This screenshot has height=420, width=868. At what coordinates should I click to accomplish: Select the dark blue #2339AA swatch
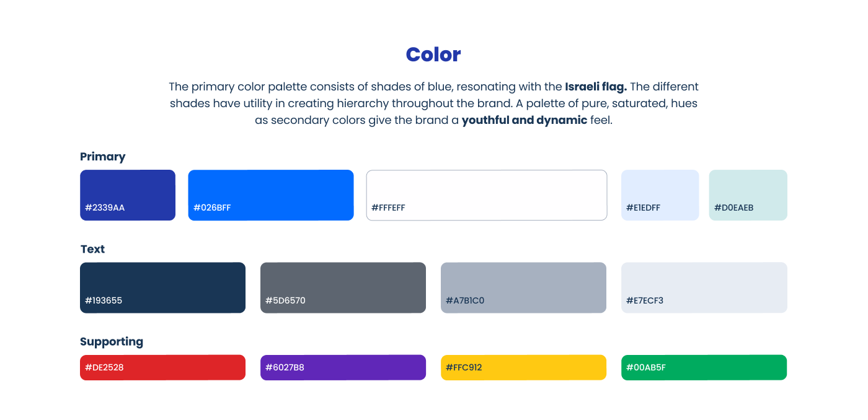click(128, 195)
